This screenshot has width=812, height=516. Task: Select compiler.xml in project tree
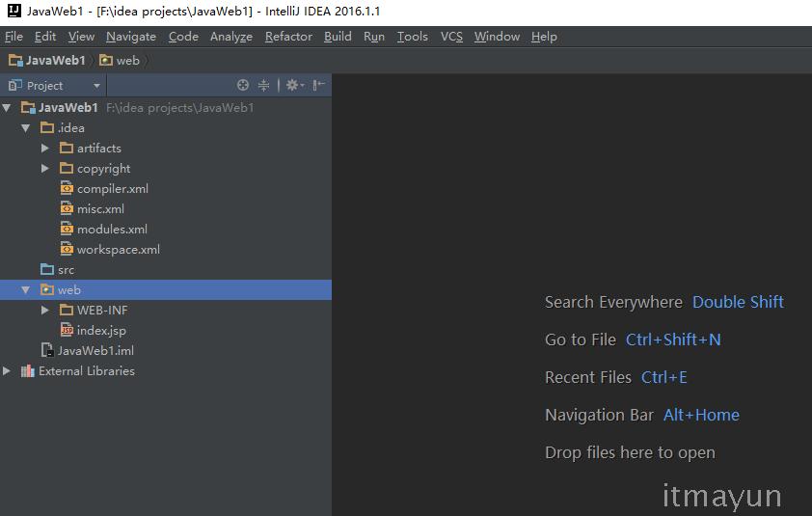pyautogui.click(x=113, y=189)
